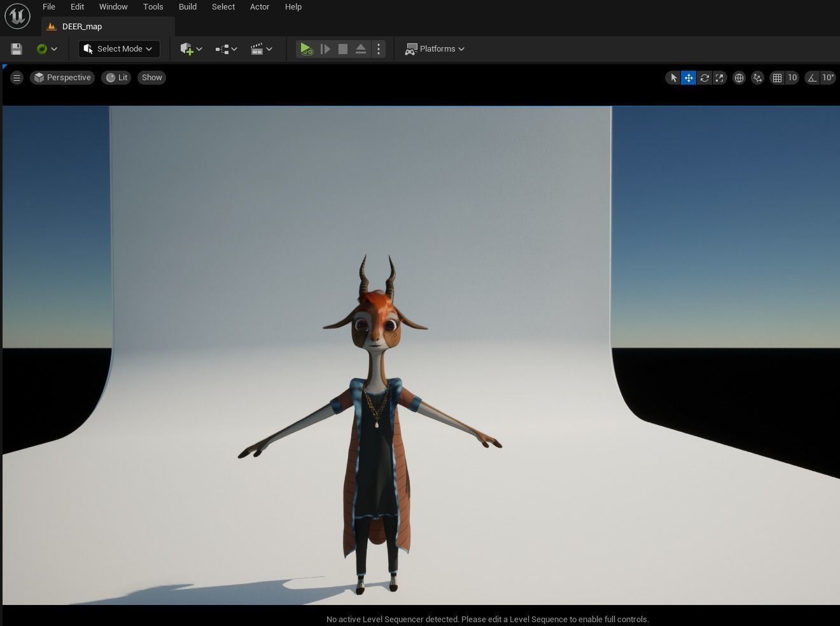The height and width of the screenshot is (626, 840).
Task: Expand the Select Mode dropdown
Action: (119, 49)
